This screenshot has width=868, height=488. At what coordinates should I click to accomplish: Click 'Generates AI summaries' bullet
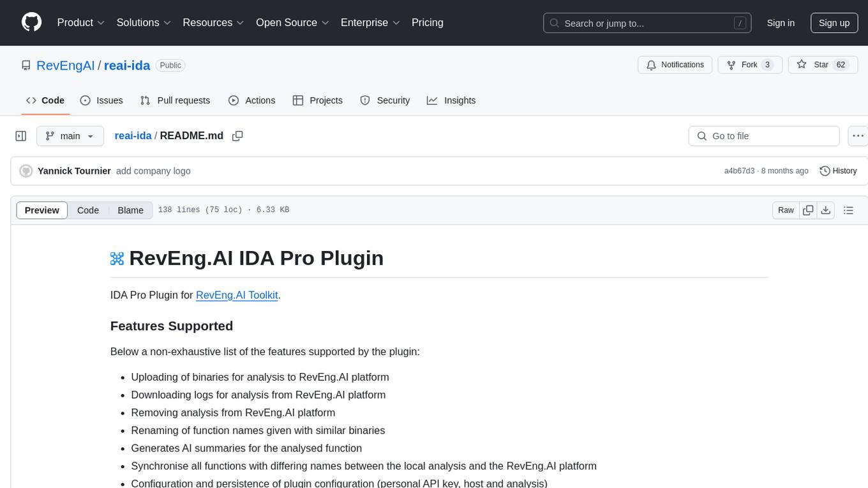tap(246, 448)
